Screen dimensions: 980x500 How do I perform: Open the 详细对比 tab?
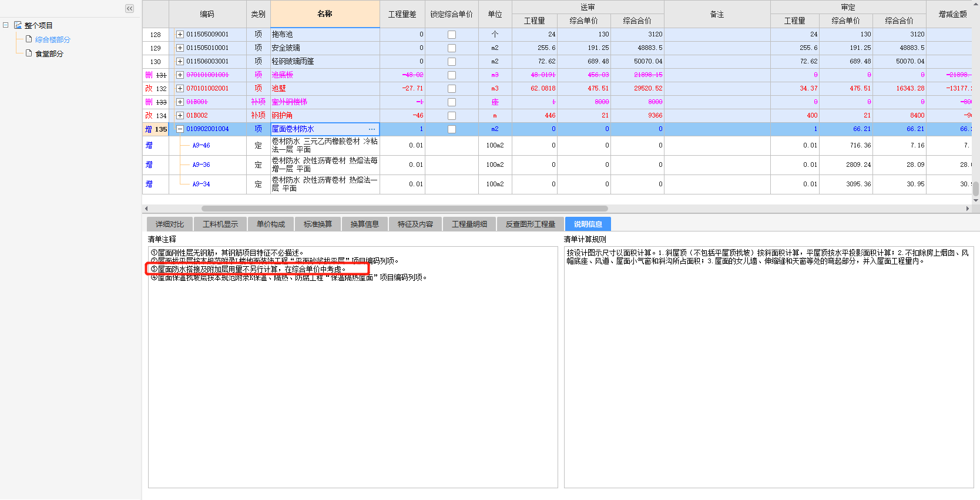[x=170, y=224]
